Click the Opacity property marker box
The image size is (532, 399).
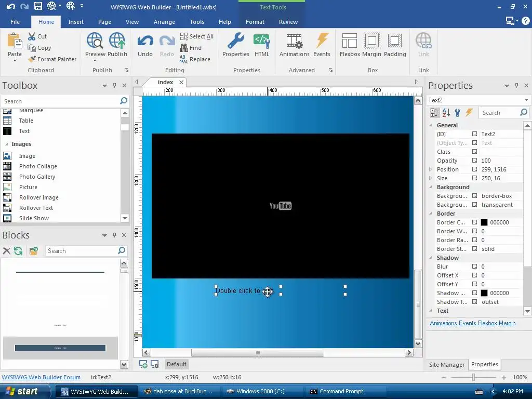point(474,161)
